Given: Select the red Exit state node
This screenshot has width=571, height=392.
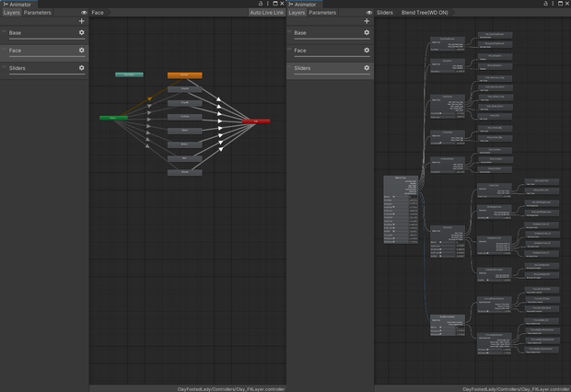Looking at the screenshot, I should pos(256,121).
